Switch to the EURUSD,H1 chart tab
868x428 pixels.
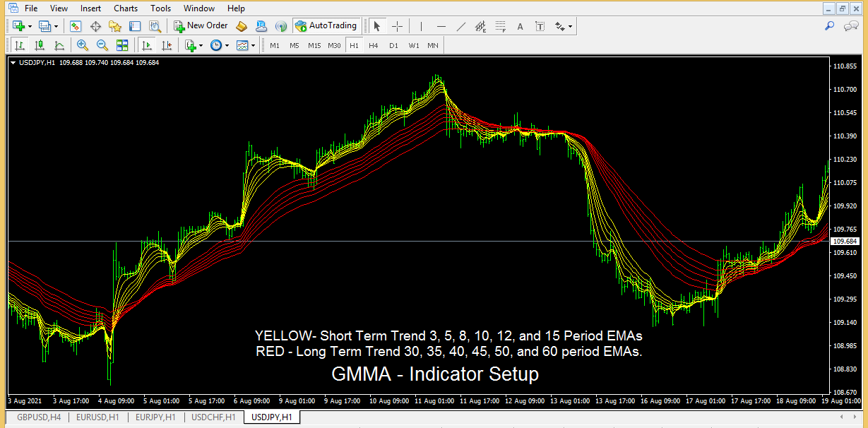(97, 417)
